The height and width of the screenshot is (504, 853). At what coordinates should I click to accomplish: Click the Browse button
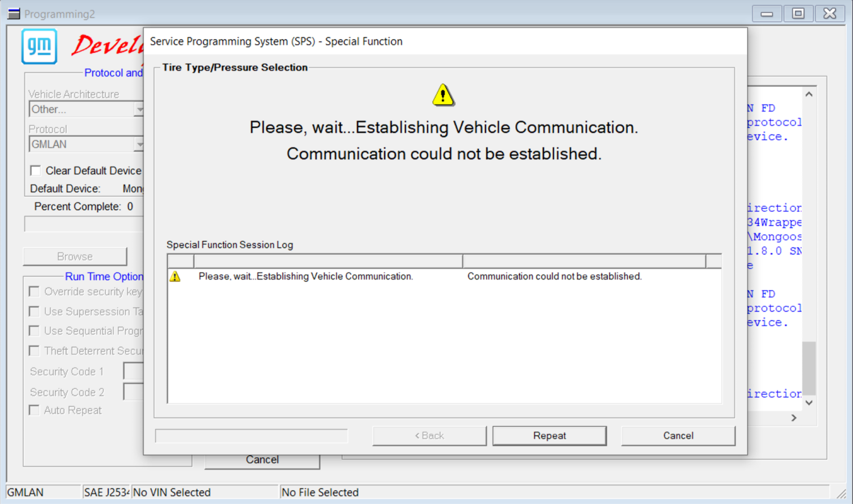tap(75, 256)
